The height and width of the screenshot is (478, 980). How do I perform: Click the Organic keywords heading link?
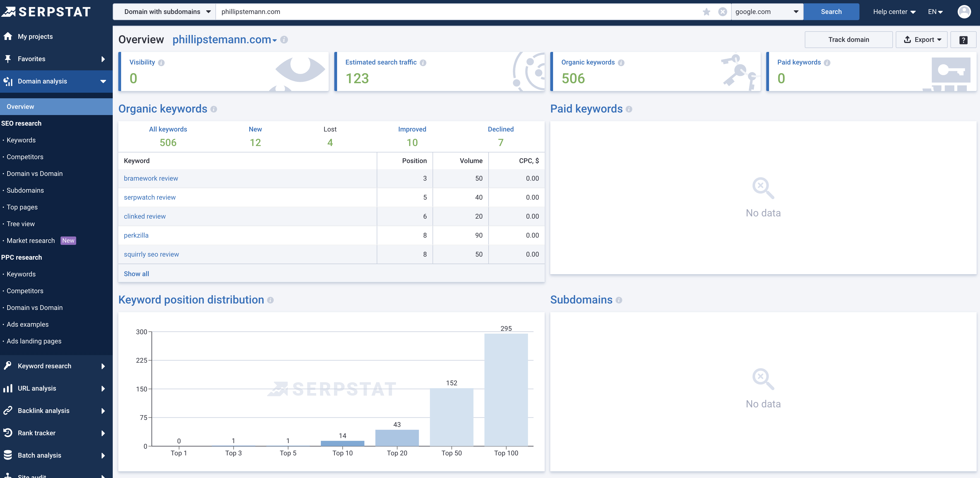pyautogui.click(x=162, y=109)
